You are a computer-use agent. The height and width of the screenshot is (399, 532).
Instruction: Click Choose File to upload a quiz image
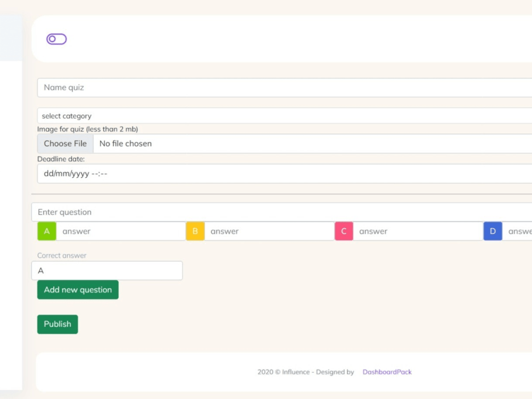pos(65,143)
